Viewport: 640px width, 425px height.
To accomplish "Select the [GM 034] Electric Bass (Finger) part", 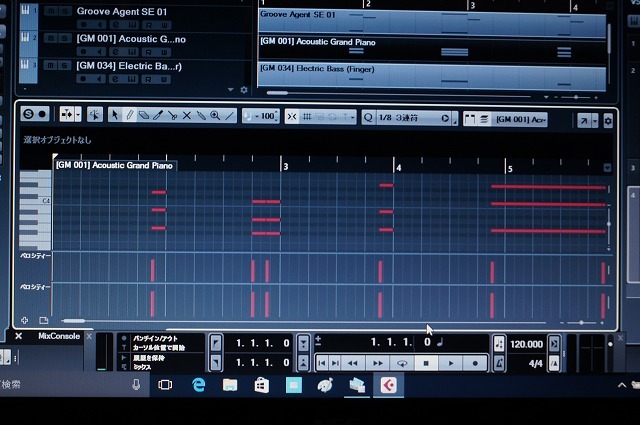I will pos(432,75).
